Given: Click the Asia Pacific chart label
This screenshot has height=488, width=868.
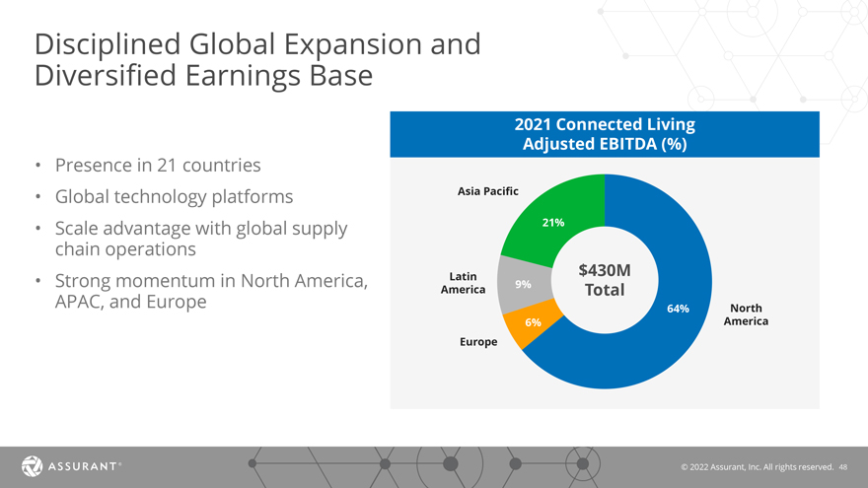Looking at the screenshot, I should [487, 189].
